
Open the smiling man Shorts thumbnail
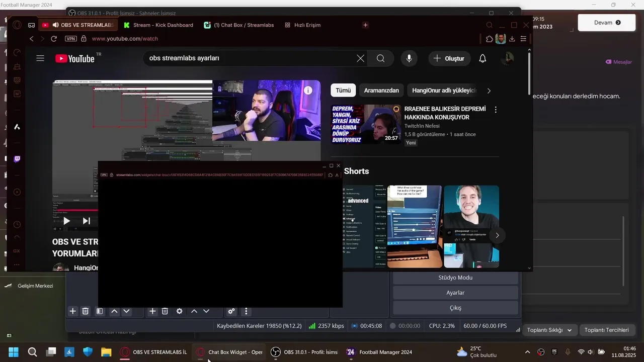(471, 226)
